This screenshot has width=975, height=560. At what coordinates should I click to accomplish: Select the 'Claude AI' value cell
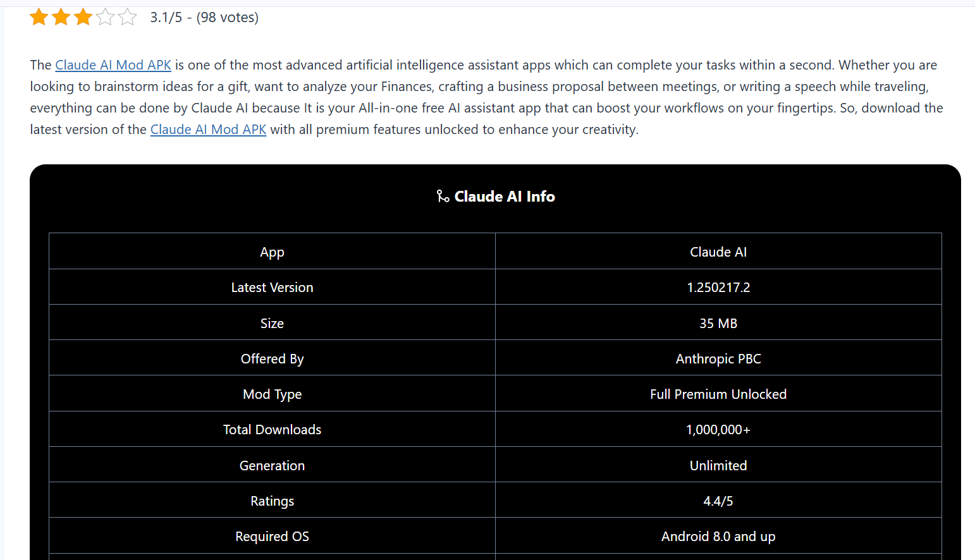tap(718, 252)
